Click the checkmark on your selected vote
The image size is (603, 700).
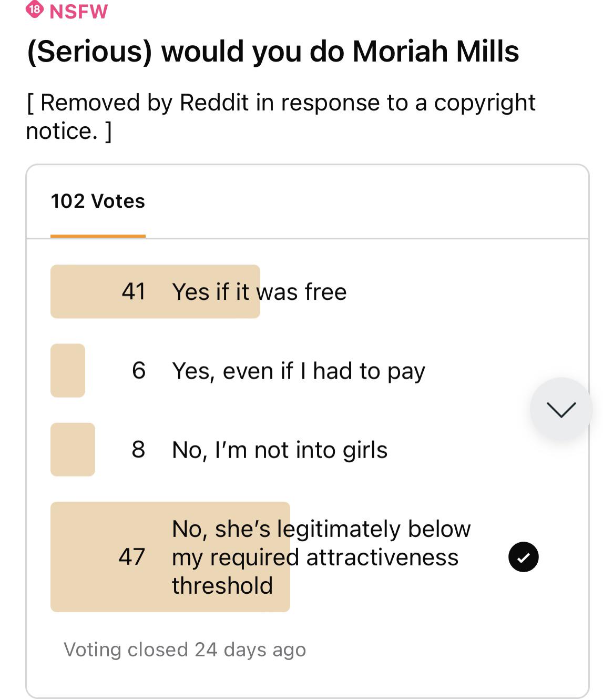pyautogui.click(x=524, y=556)
